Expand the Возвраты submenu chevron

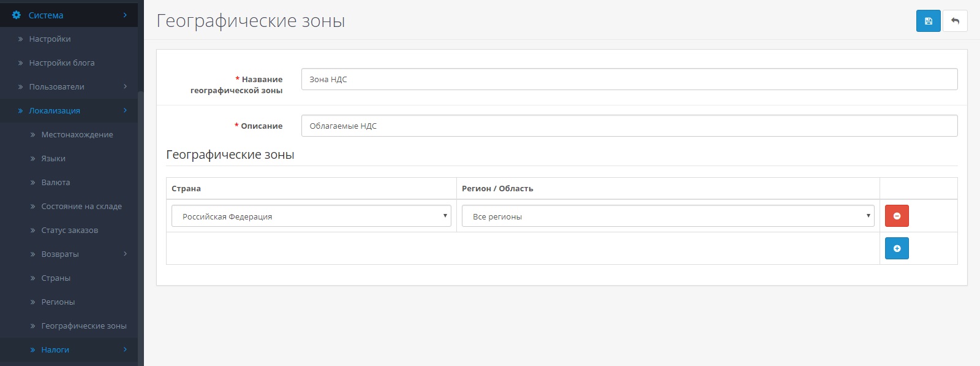125,254
